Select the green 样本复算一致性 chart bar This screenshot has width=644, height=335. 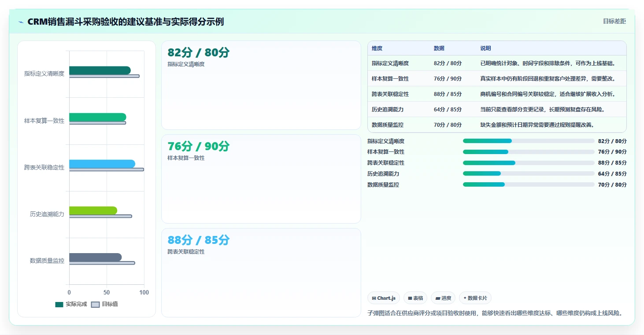click(x=98, y=117)
